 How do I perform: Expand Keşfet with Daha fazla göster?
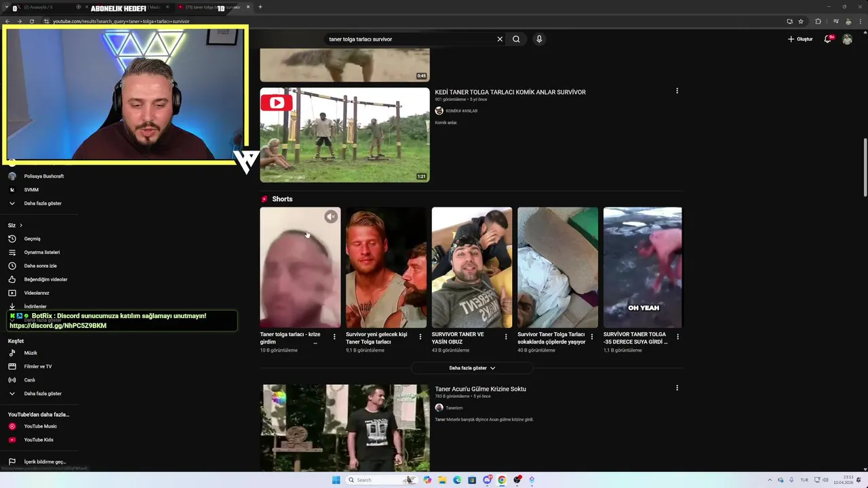(43, 394)
